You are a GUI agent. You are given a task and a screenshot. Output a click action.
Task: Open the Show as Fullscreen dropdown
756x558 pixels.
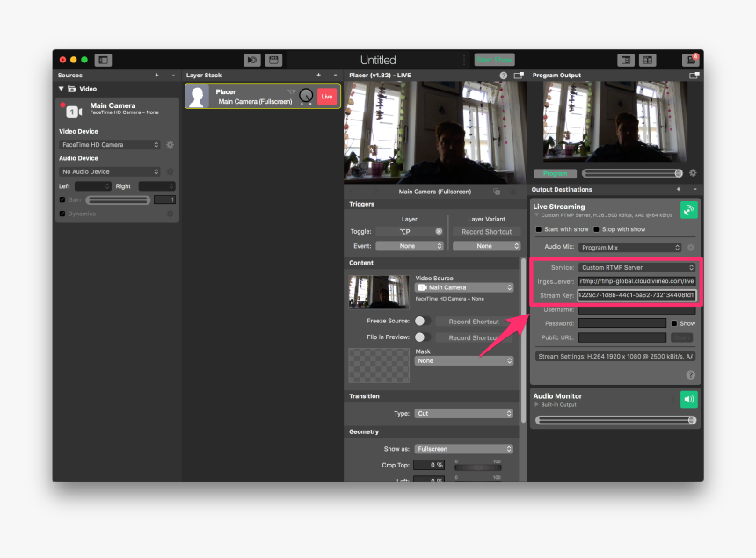[x=464, y=449]
